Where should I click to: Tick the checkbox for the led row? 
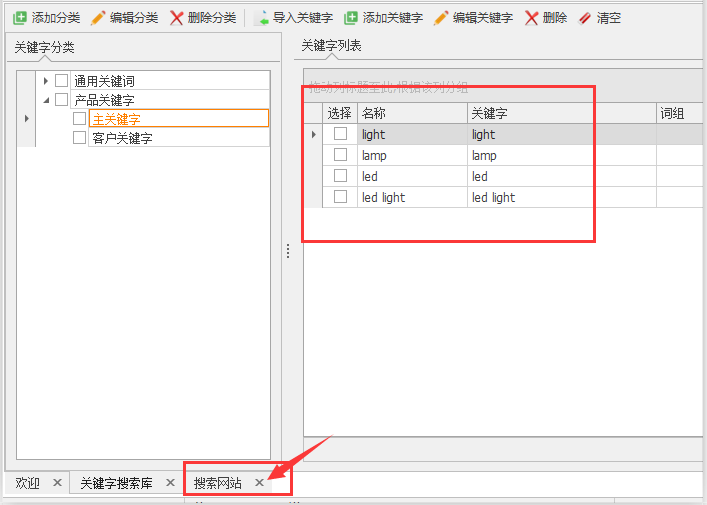point(340,175)
